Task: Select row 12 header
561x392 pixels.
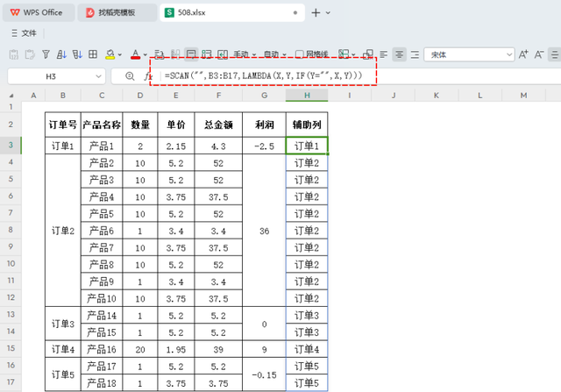Action: click(11, 297)
